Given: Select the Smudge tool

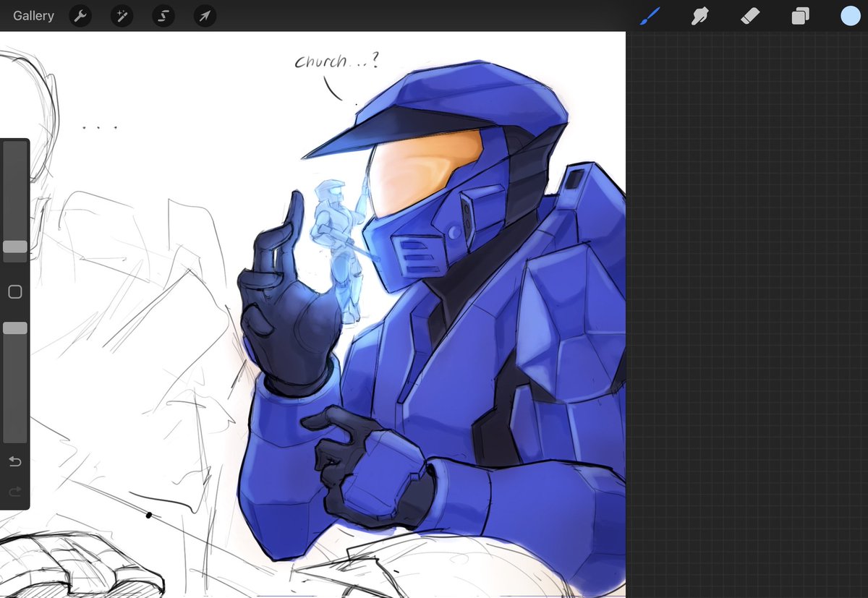Looking at the screenshot, I should point(699,16).
